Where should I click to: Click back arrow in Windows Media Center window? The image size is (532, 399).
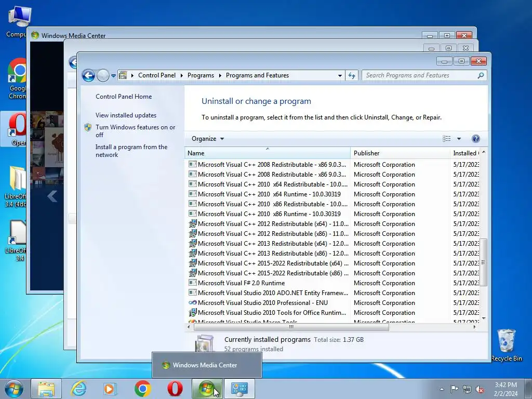click(52, 196)
